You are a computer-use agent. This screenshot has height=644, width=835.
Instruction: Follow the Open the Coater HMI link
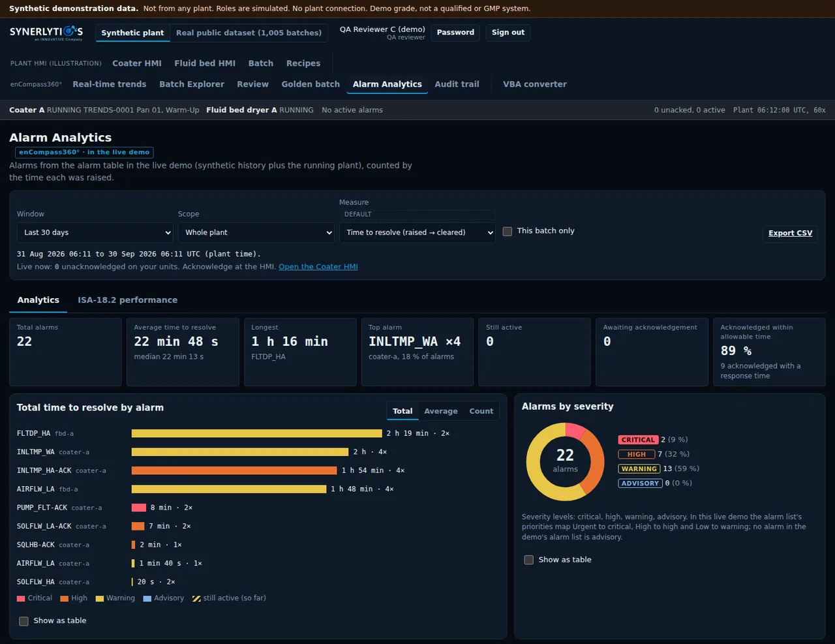318,267
